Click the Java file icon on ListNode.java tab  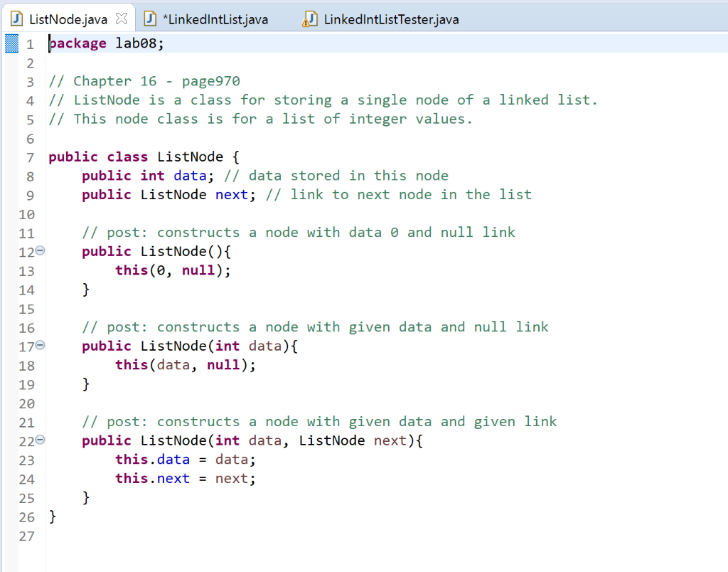[16, 18]
